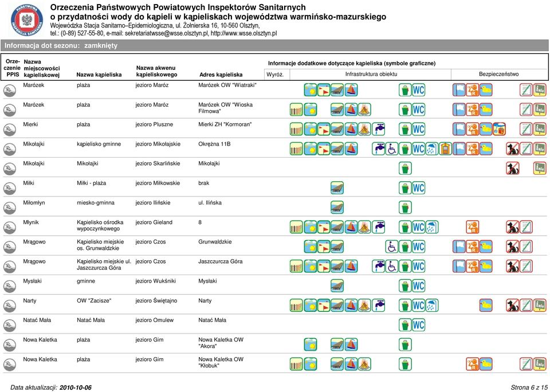The height and width of the screenshot is (392, 550).
Task: Click the "miesko-gminna" cell
Action: coord(96,203)
